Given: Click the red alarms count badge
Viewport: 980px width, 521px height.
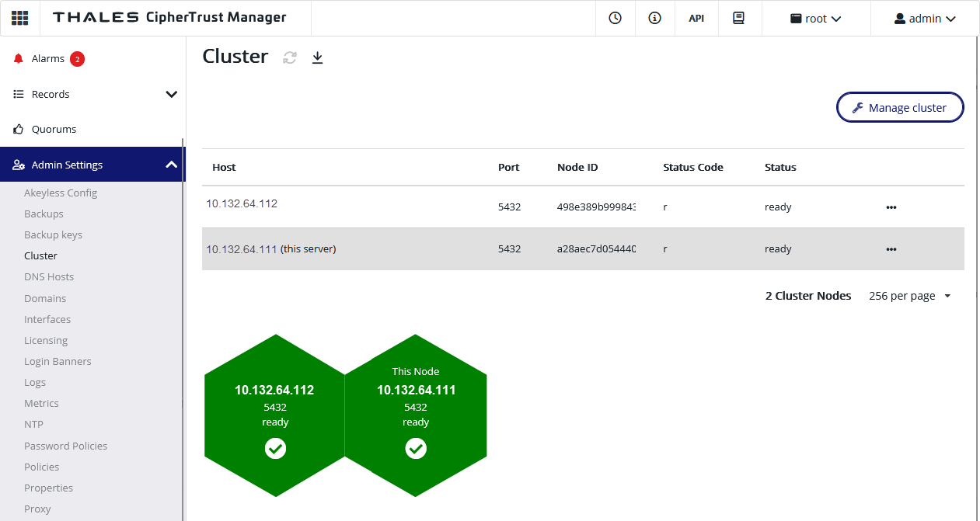Looking at the screenshot, I should click(77, 59).
